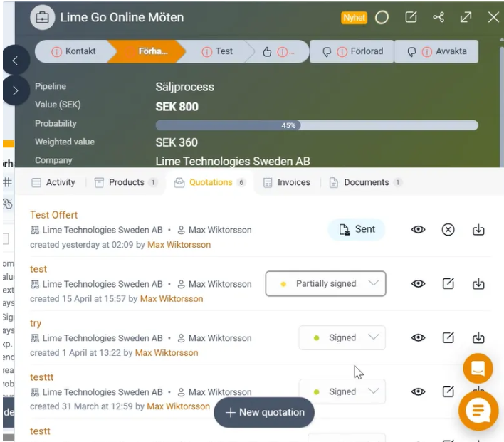Viewport: 504px width, 442px height.
Task: Click the info icon on Kontakt stage
Action: [56, 51]
